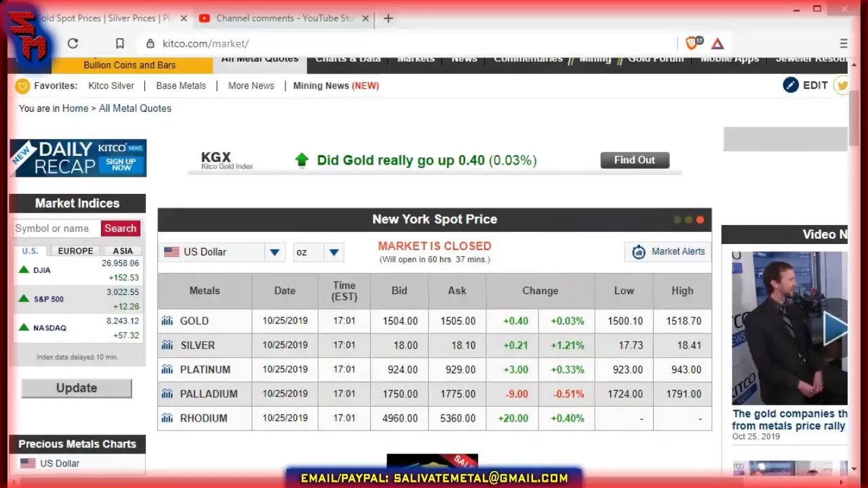Select the EUROPE market indices tab
The width and height of the screenshot is (868, 488).
75,251
